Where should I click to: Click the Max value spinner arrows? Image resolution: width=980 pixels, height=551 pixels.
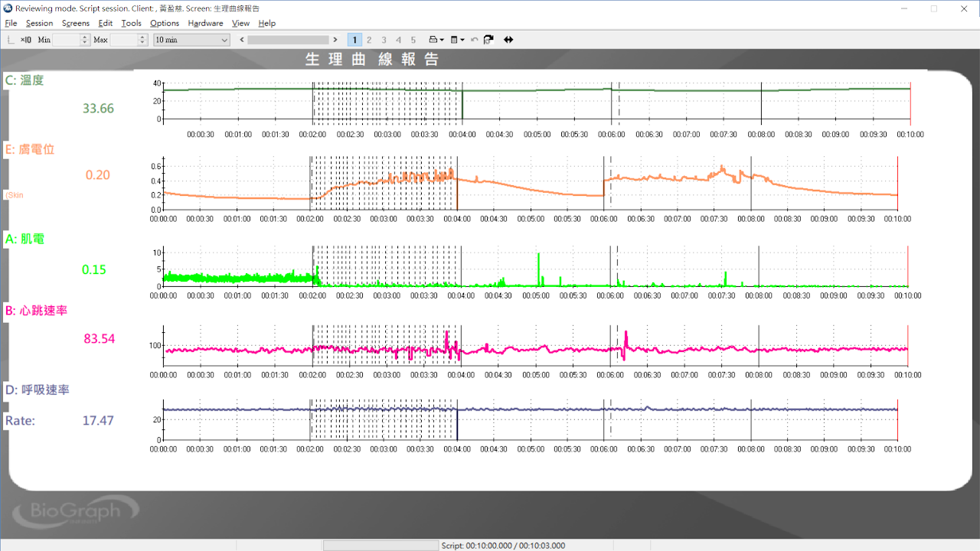point(142,40)
